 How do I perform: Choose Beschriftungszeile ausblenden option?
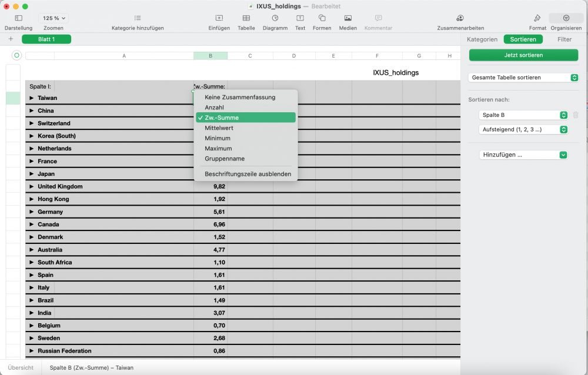[248, 174]
